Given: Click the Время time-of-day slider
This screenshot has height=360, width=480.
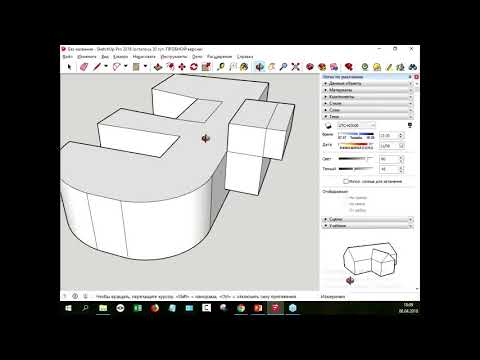Looking at the screenshot, I should click(x=356, y=134).
